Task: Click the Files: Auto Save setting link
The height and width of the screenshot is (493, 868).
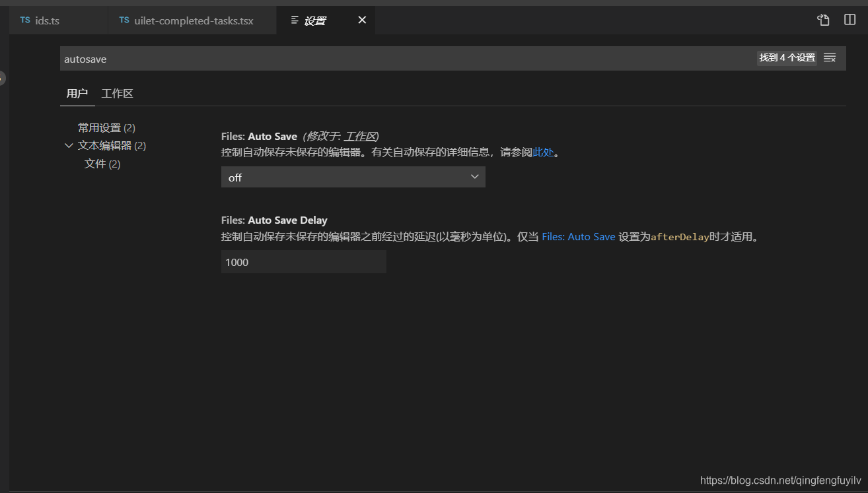Action: tap(579, 236)
